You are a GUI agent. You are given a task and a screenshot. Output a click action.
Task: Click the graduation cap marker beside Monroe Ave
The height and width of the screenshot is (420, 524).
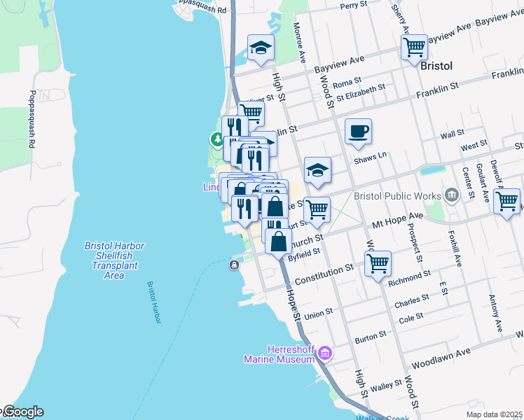261,50
